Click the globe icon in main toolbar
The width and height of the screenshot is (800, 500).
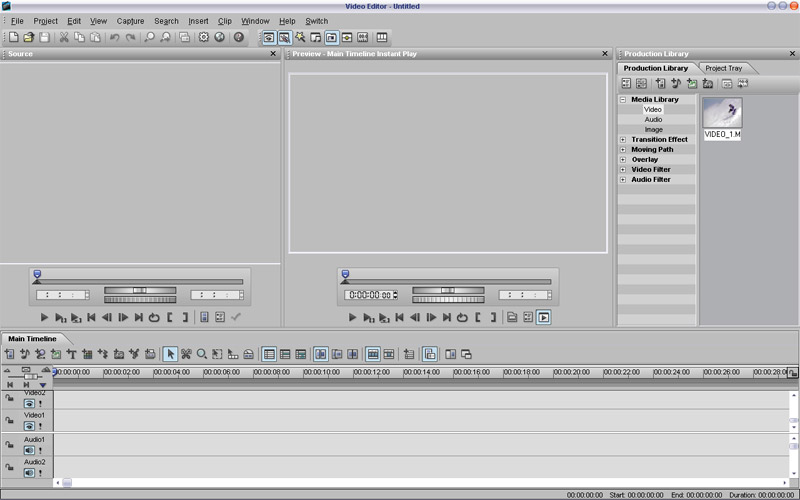(x=219, y=37)
